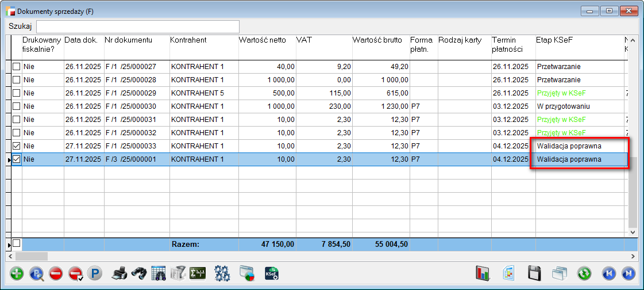This screenshot has width=644, height=290.
Task: Toggle the select-all checkbox in Razem row
Action: pos(17,244)
